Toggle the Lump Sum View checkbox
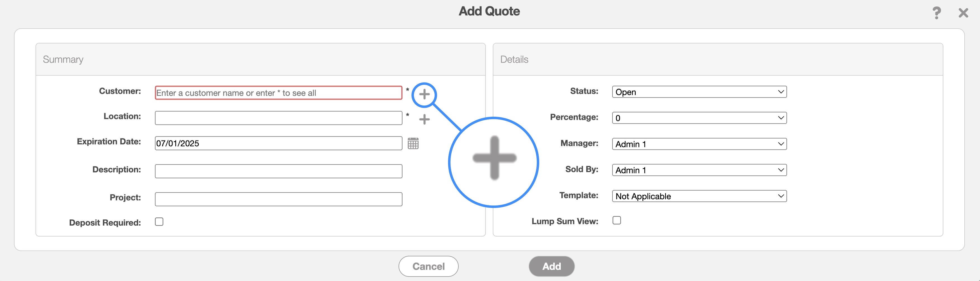Screen dimensions: 980x281 tap(616, 221)
